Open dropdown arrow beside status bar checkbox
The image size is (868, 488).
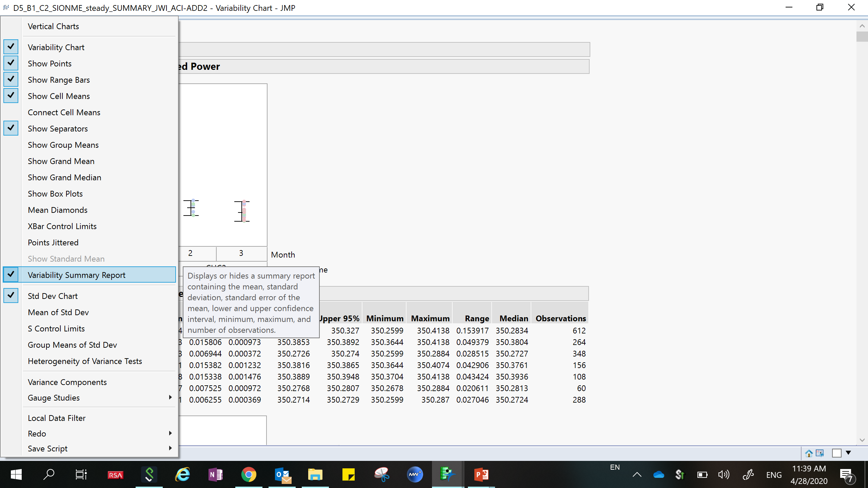click(848, 453)
